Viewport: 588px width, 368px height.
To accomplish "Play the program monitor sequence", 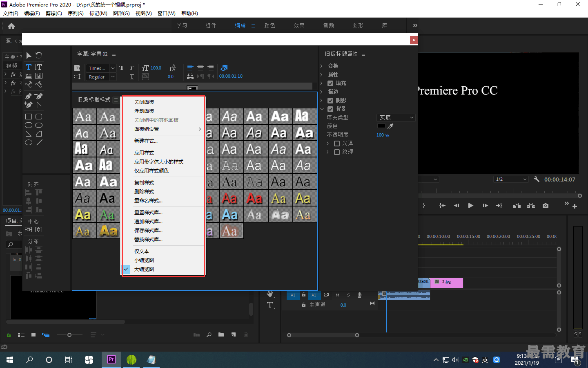I will pyautogui.click(x=470, y=206).
